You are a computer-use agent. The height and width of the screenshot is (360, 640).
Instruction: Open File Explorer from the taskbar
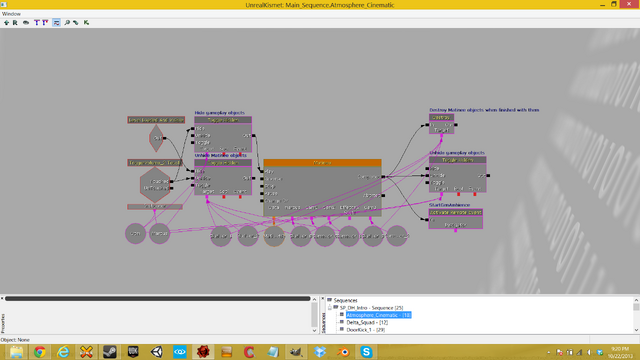tap(16, 352)
